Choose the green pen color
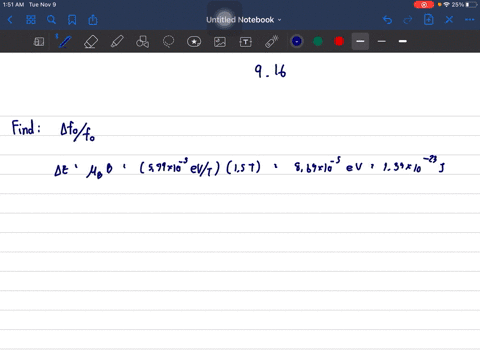 coord(318,41)
